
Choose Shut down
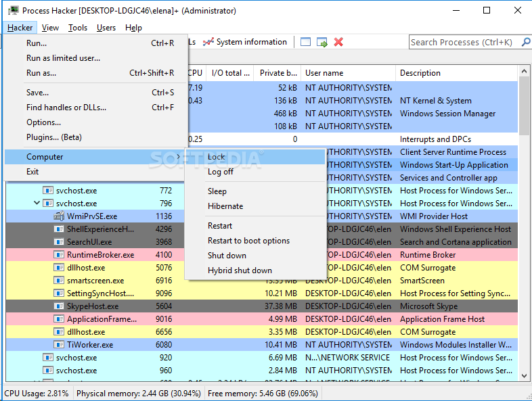[255, 256]
